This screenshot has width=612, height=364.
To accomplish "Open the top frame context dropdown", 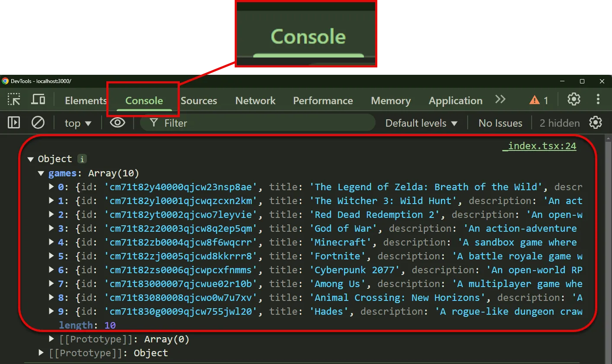I will tap(78, 123).
